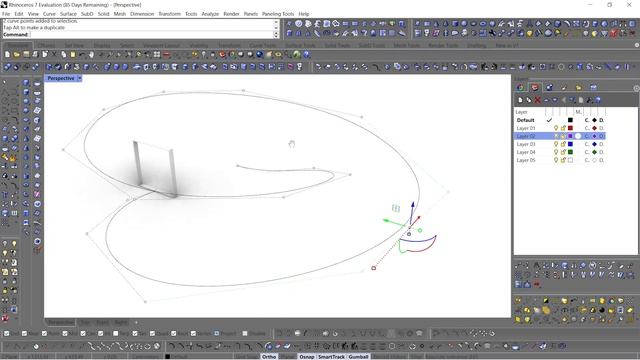Click the red Hide objects toolbar icon
Screen dimensions: 640x360
(x=166, y=54)
